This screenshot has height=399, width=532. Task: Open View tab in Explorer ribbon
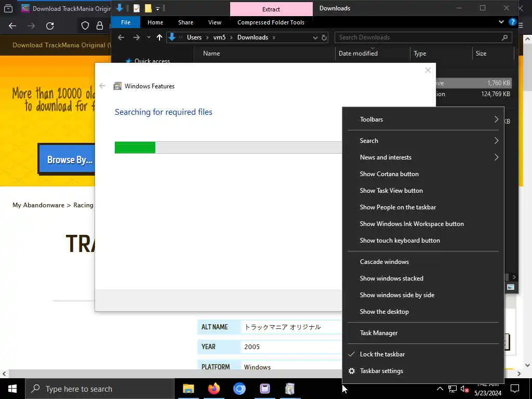pos(215,22)
